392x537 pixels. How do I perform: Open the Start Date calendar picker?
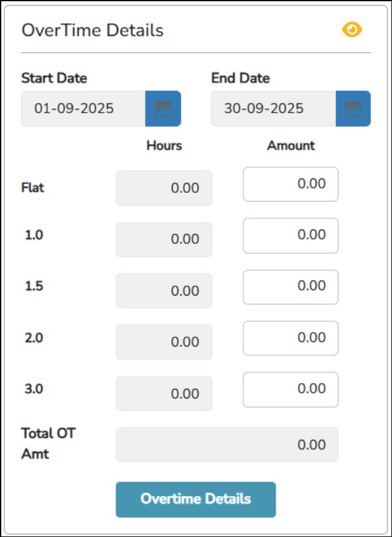(163, 109)
